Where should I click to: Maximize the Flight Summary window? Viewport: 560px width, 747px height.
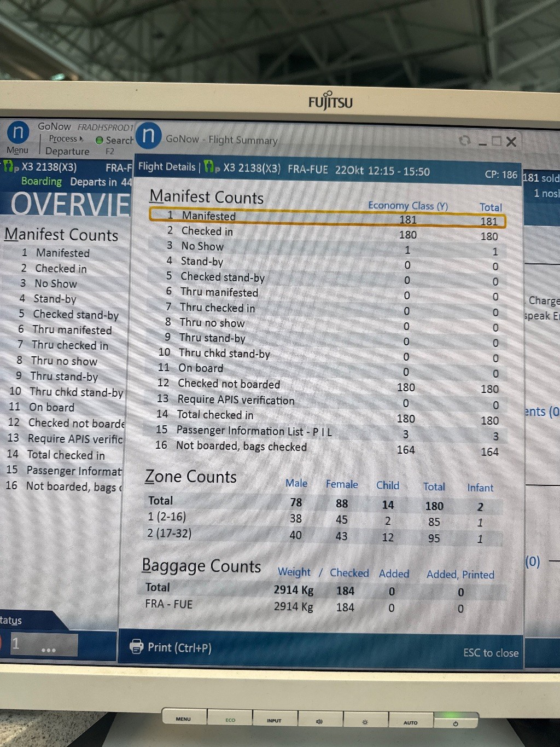496,141
